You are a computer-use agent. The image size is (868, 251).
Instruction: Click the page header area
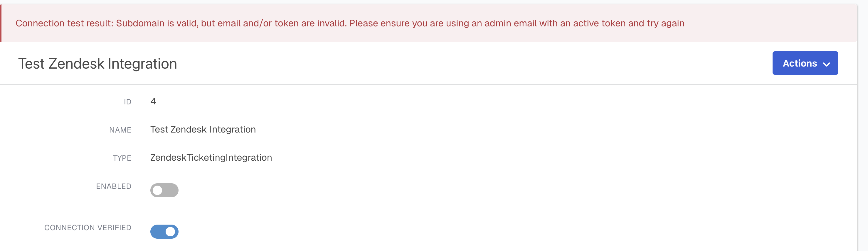tap(404, 63)
